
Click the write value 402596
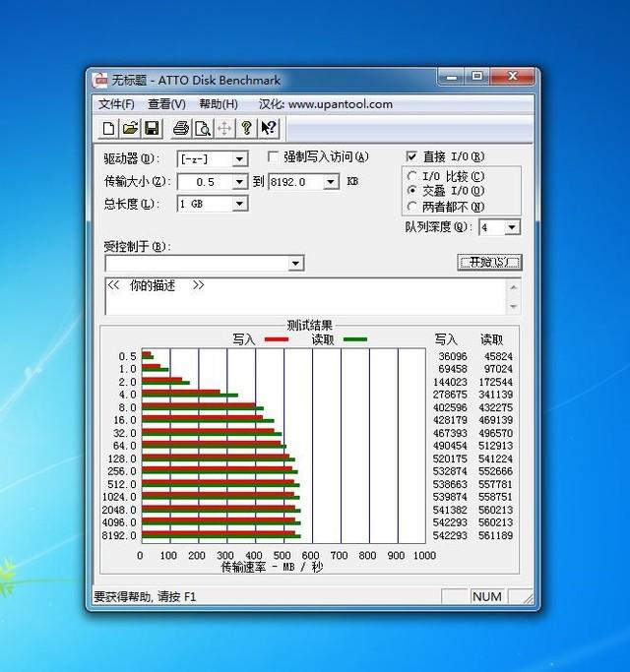point(450,407)
